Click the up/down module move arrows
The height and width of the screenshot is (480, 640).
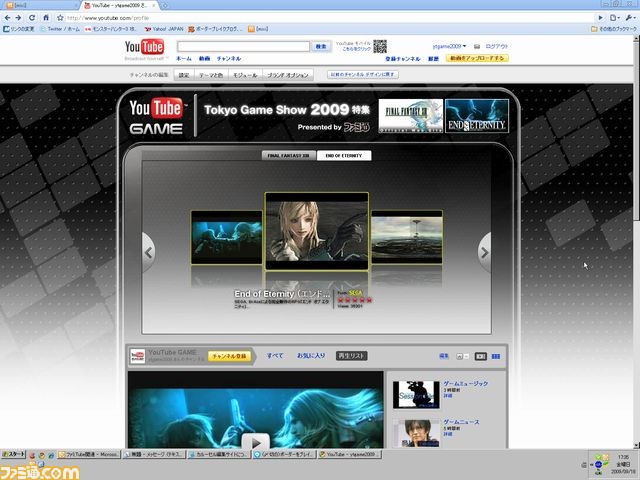coord(462,356)
